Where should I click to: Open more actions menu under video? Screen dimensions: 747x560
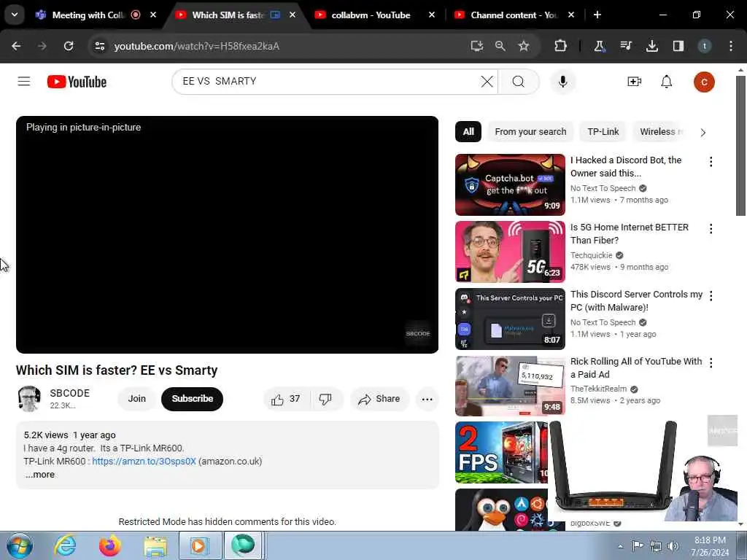427,399
